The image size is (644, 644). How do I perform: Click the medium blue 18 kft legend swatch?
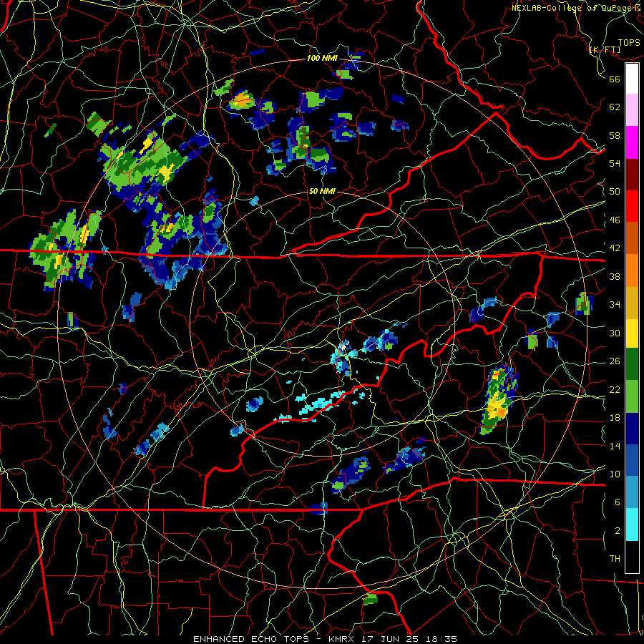point(632,460)
